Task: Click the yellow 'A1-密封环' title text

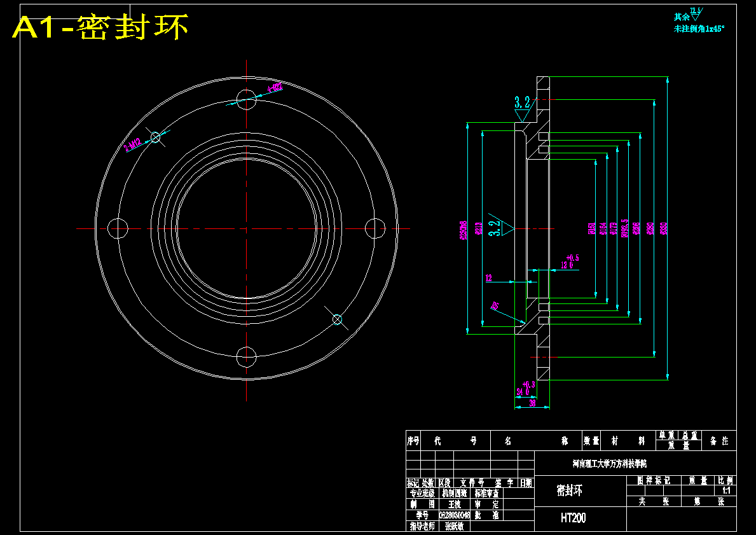Action: 100,27
